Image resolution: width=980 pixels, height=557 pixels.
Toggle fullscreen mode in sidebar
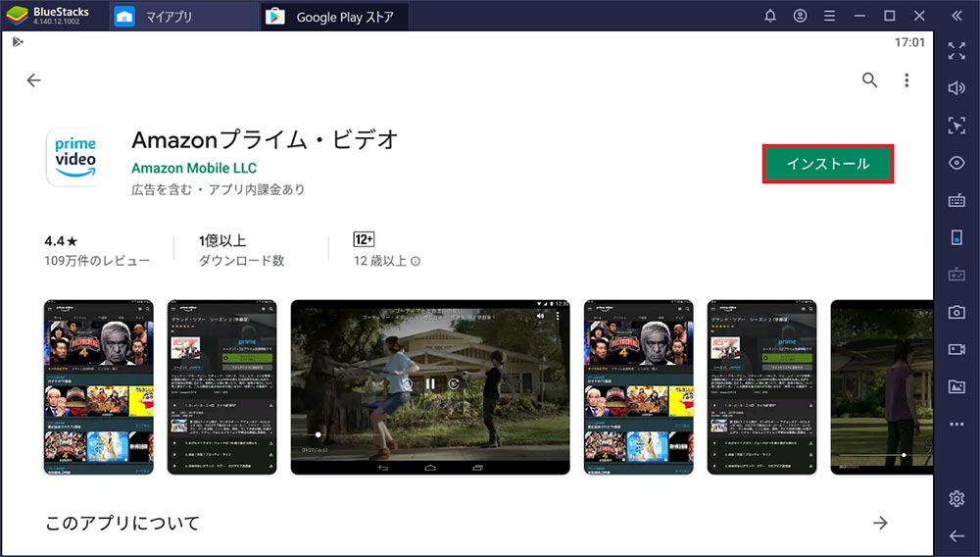(x=956, y=51)
